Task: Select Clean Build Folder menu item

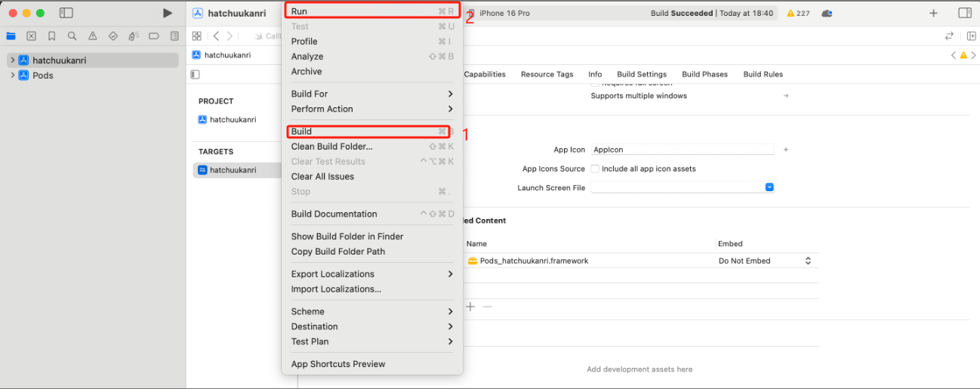Action: pyautogui.click(x=373, y=147)
